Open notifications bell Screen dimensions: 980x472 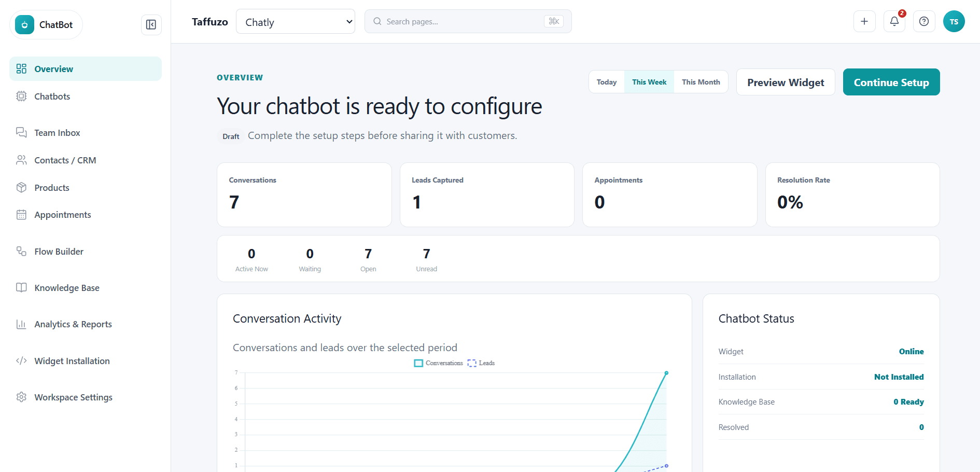pyautogui.click(x=894, y=21)
